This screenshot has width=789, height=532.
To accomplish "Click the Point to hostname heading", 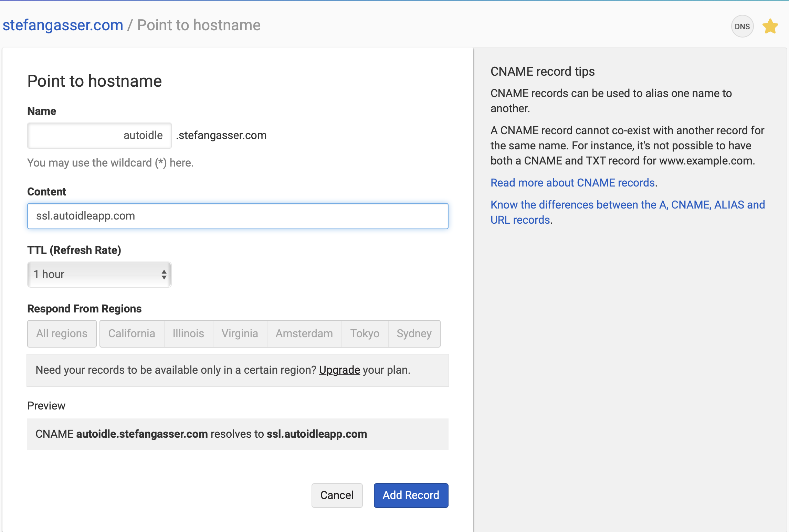I will coord(95,81).
